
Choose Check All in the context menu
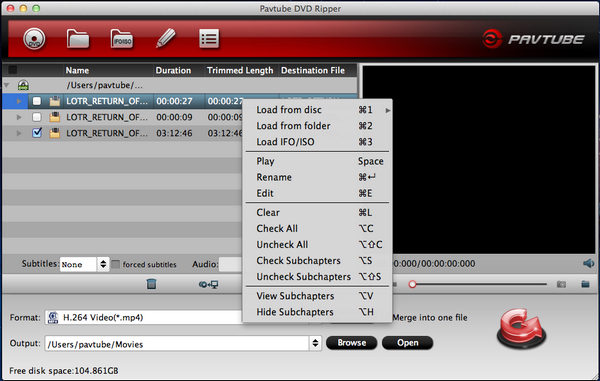[x=277, y=228]
